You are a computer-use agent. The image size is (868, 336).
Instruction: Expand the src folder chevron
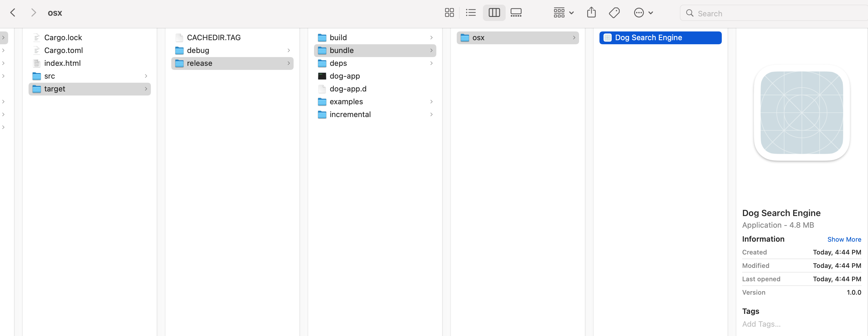(x=146, y=76)
